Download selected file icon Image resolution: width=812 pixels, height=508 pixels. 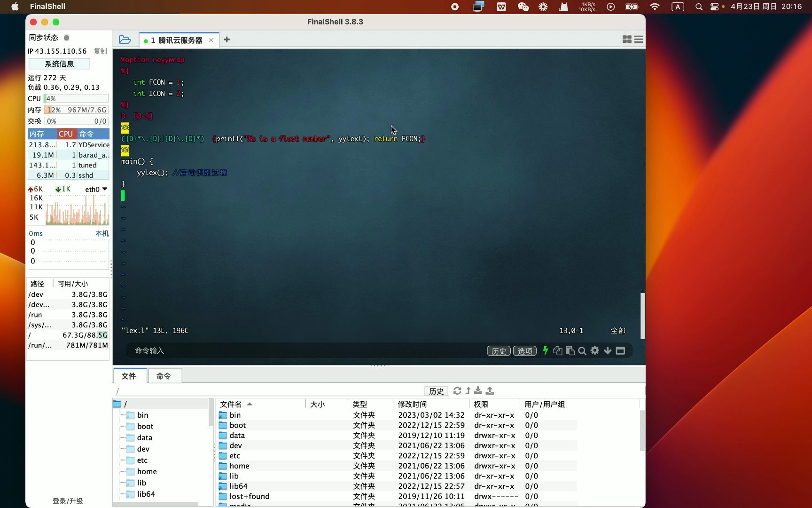point(478,390)
